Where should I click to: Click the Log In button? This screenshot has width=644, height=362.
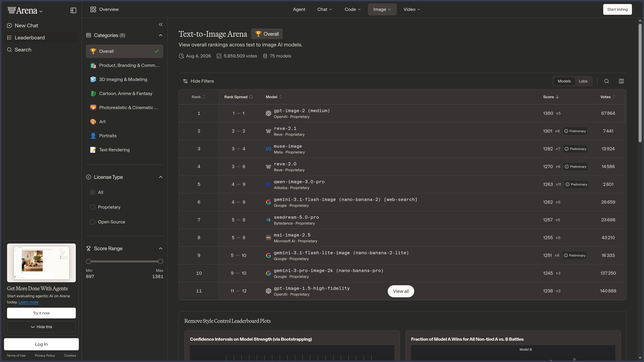pos(41,344)
